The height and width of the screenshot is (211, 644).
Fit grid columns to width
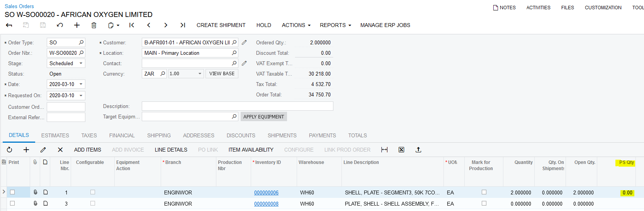click(x=384, y=150)
